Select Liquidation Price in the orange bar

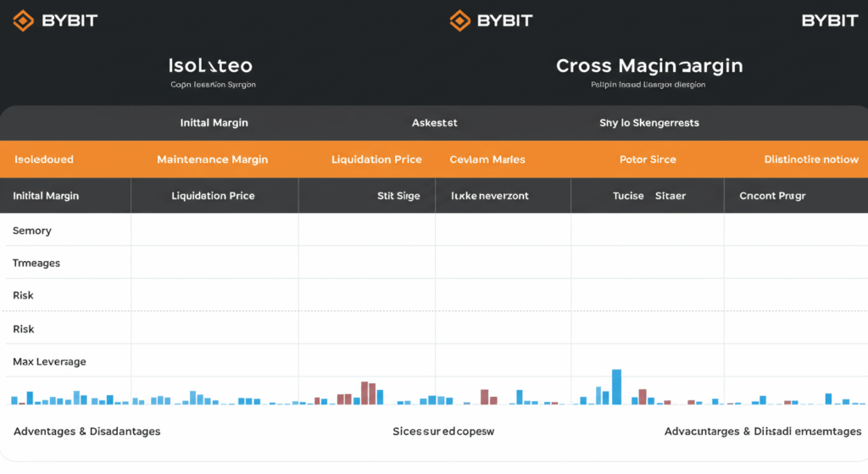(x=376, y=159)
